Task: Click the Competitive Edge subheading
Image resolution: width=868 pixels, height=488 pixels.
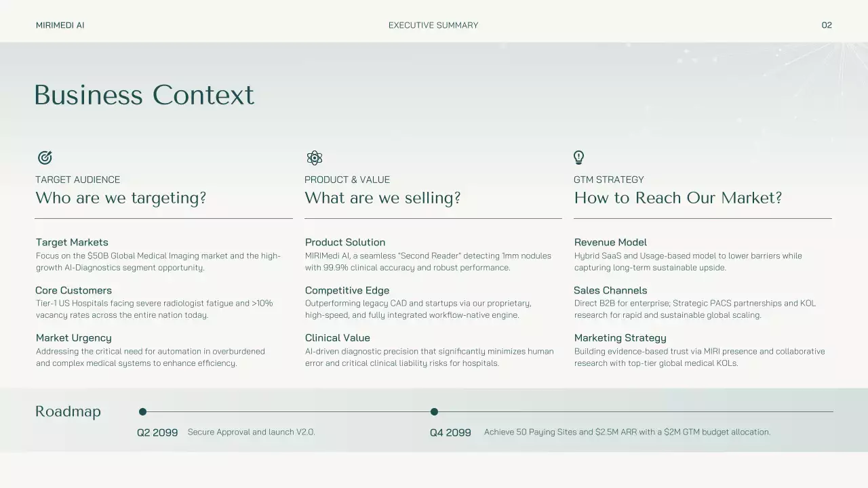Action: click(x=347, y=290)
